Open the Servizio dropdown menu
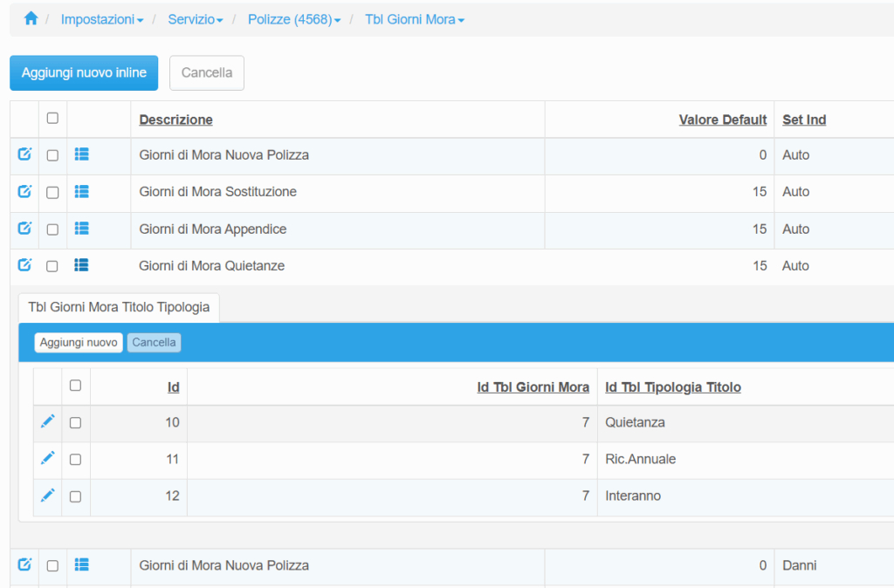Viewport: 894px width, 588px height. 196,19
